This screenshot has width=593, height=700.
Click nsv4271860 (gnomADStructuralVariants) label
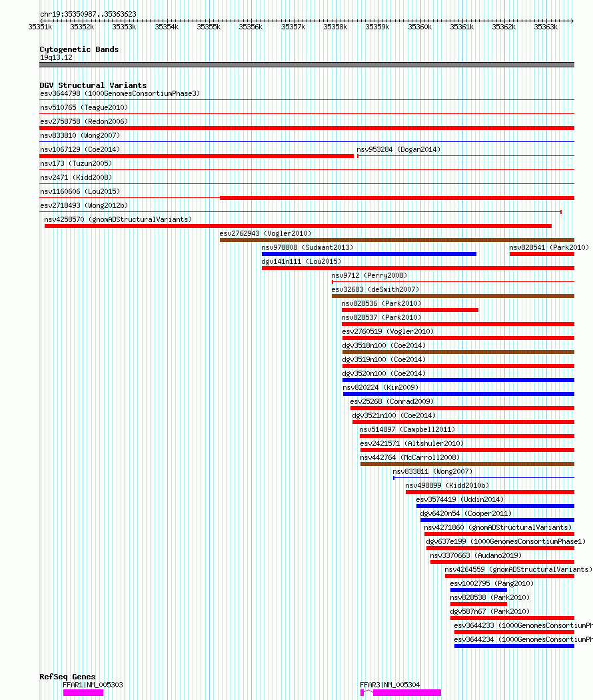[x=498, y=528]
